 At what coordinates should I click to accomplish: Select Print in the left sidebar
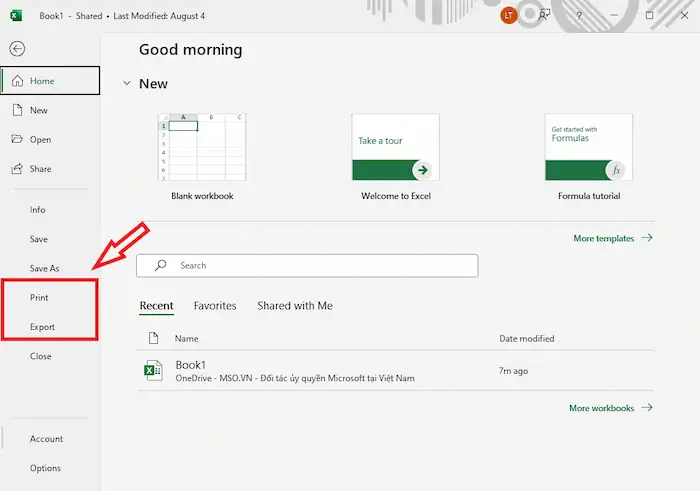[x=39, y=298]
